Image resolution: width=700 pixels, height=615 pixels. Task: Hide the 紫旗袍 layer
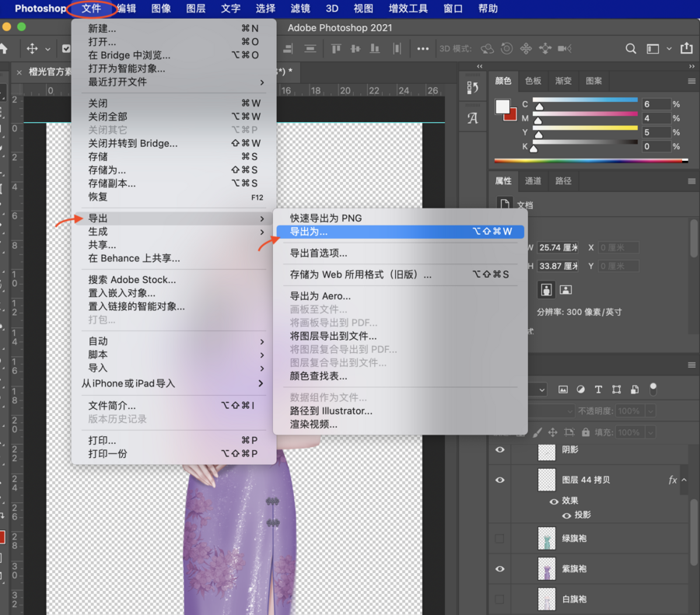[x=500, y=568]
